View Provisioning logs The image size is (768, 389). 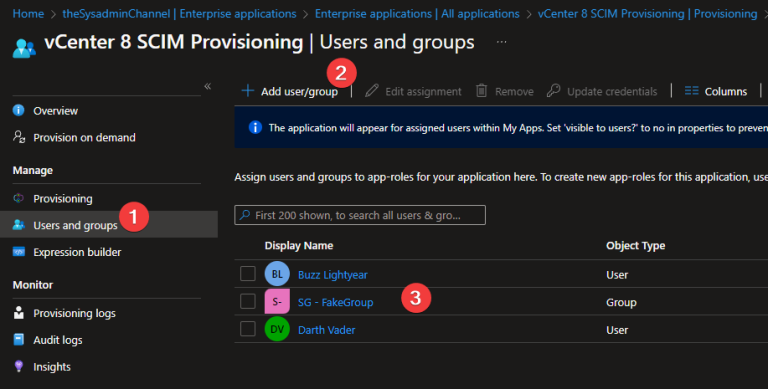[74, 314]
